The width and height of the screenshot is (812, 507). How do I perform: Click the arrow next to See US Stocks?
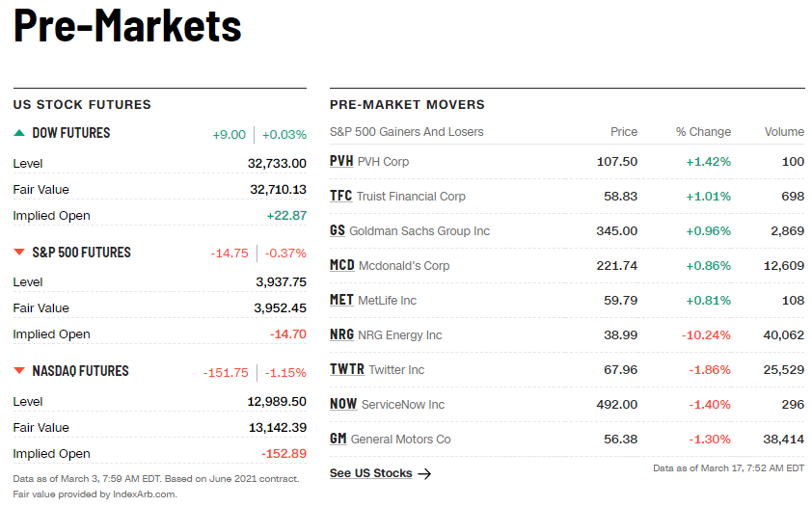coord(424,473)
